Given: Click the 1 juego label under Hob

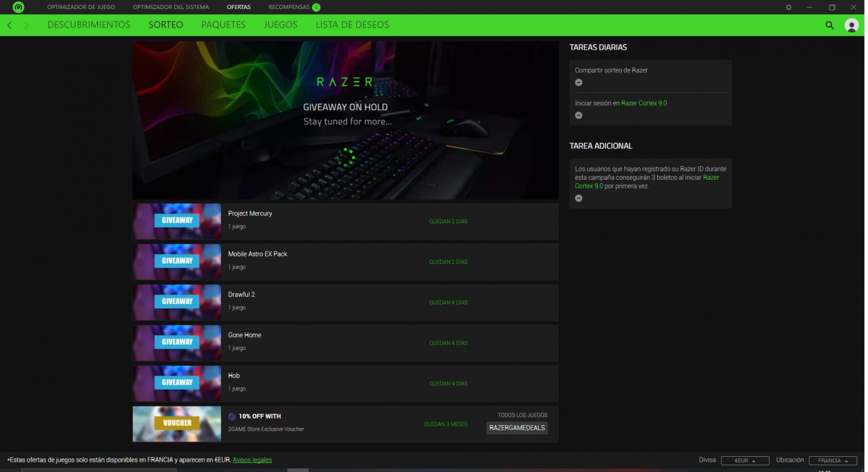Looking at the screenshot, I should click(x=238, y=390).
